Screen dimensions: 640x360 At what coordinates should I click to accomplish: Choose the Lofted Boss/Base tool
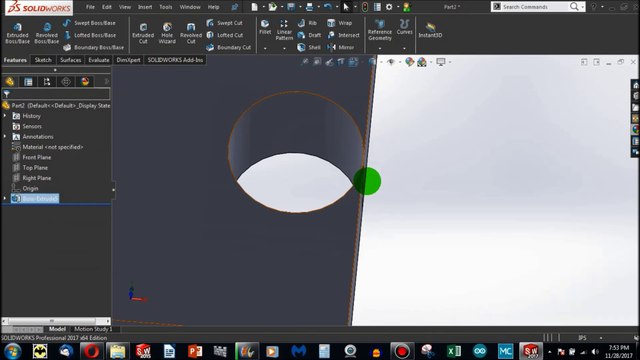pos(89,35)
